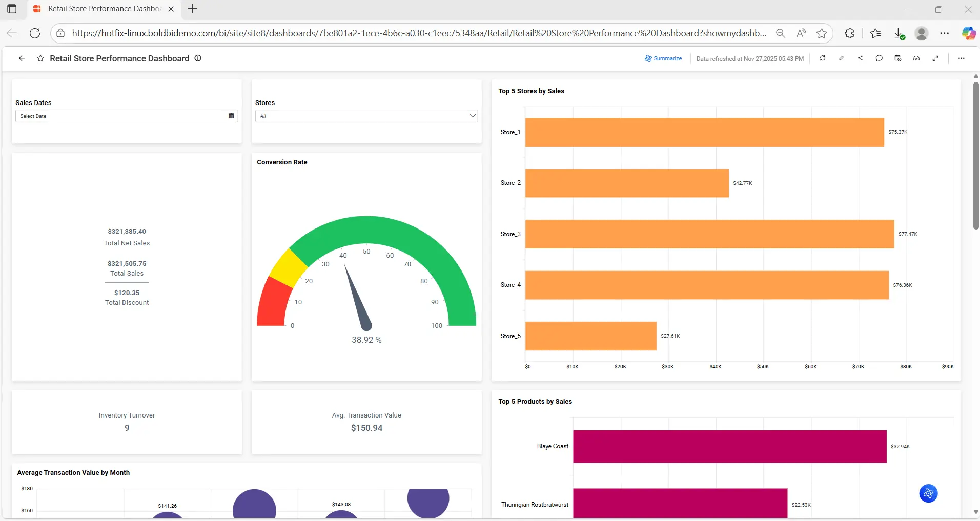Open the views glasses icon
Image resolution: width=980 pixels, height=521 pixels.
pyautogui.click(x=916, y=58)
